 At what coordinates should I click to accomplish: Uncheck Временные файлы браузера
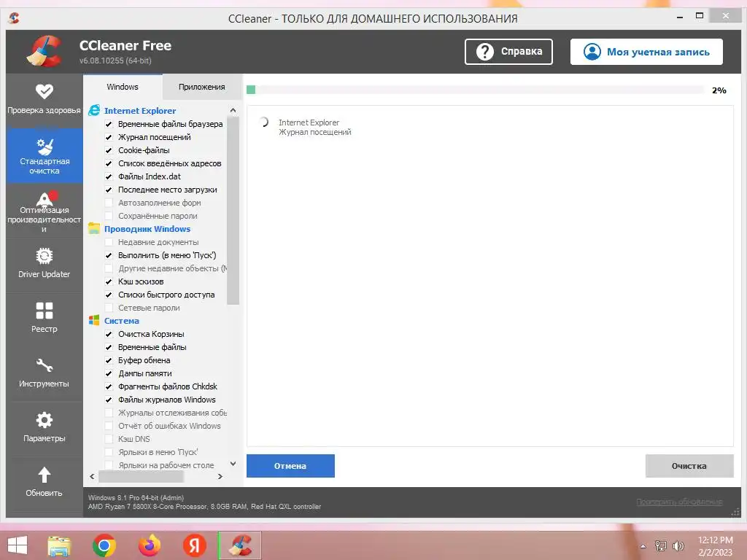click(109, 124)
